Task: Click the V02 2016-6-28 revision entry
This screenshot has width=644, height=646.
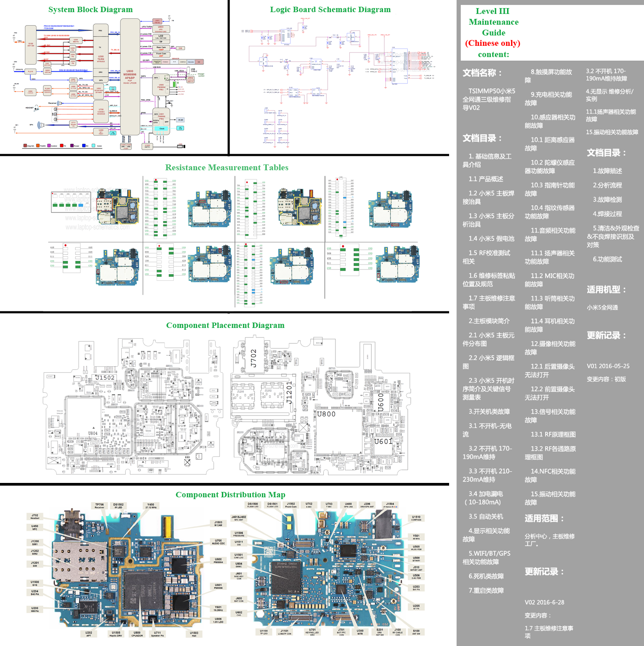Action: [544, 602]
